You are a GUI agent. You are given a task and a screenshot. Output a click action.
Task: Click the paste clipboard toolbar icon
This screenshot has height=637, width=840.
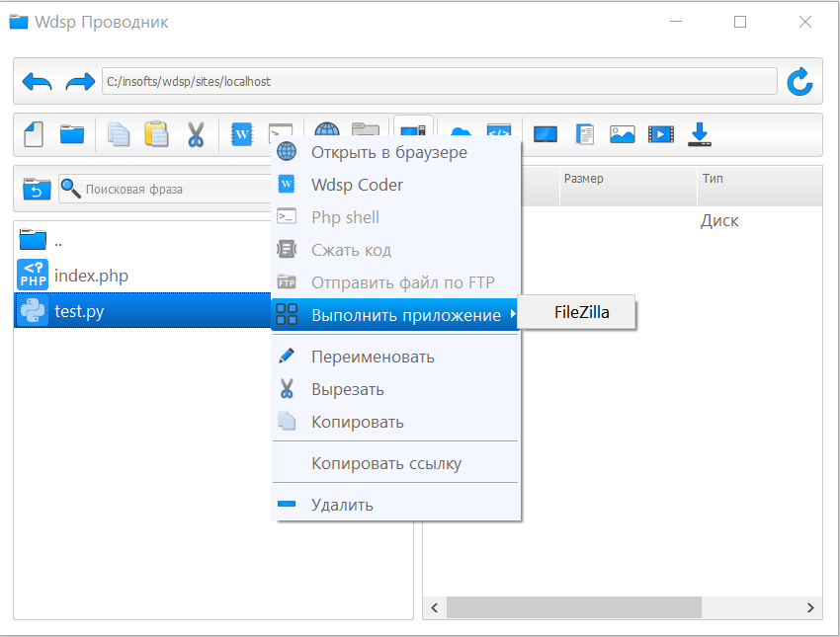tap(156, 134)
